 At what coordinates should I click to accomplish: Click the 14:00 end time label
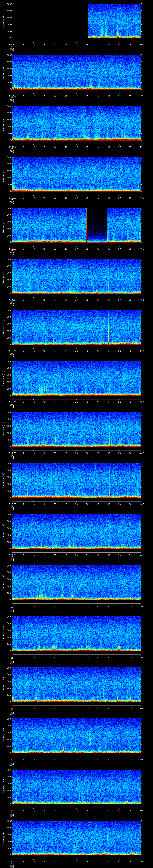[141, 249]
